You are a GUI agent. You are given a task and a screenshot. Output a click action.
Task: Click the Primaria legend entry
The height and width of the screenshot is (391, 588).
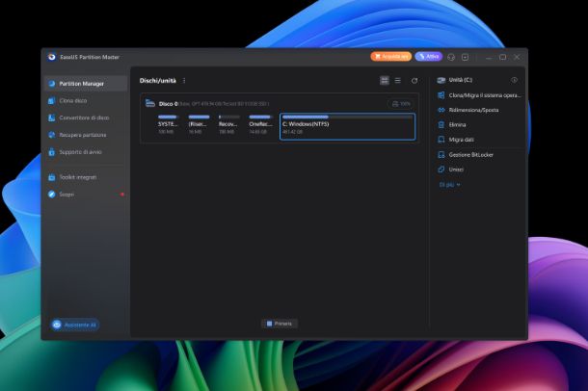[280, 324]
